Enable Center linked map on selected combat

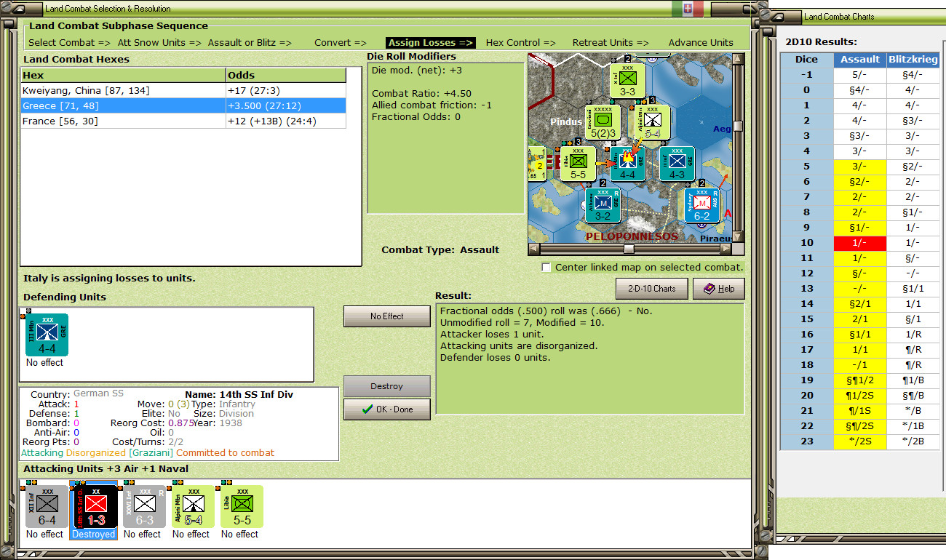546,268
